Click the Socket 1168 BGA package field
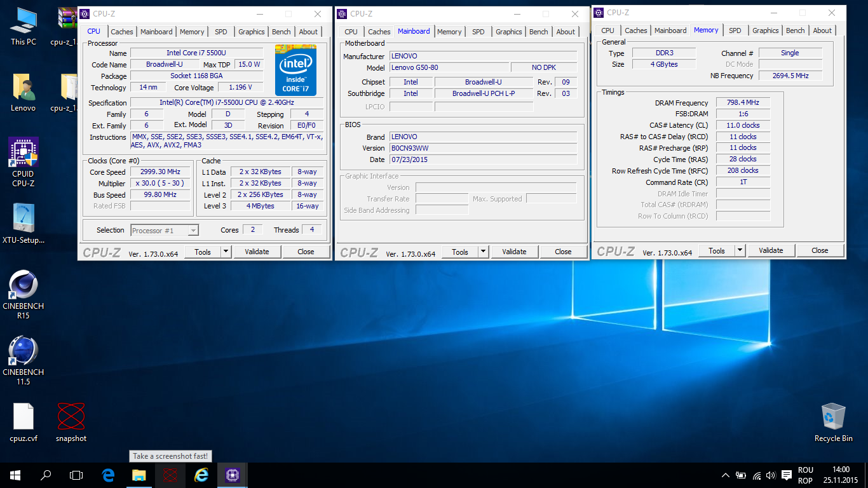Screen dimensions: 868x488 click(x=196, y=76)
